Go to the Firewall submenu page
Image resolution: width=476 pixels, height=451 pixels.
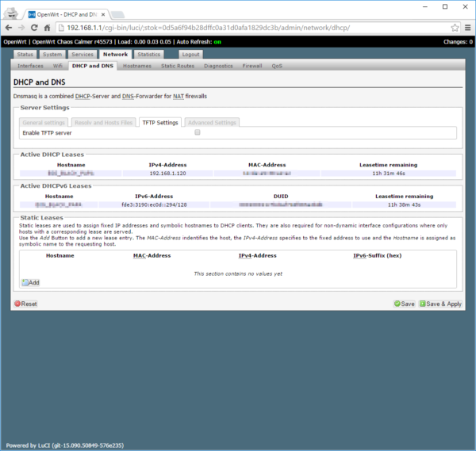252,66
